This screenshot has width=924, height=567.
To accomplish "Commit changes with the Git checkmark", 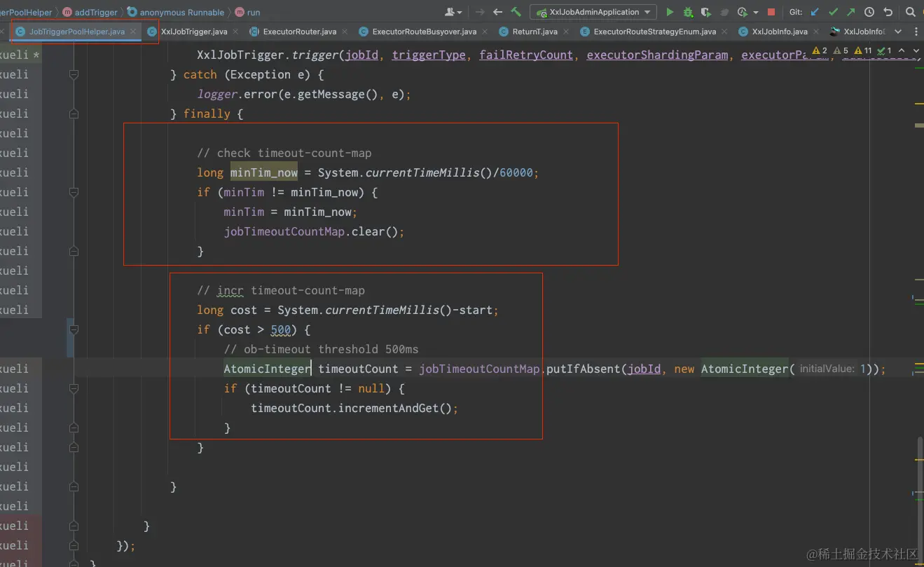I will [x=833, y=12].
